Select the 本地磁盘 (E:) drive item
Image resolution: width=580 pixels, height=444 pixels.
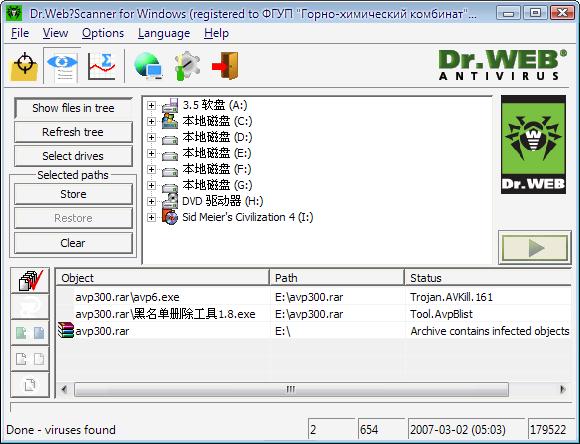coord(216,153)
